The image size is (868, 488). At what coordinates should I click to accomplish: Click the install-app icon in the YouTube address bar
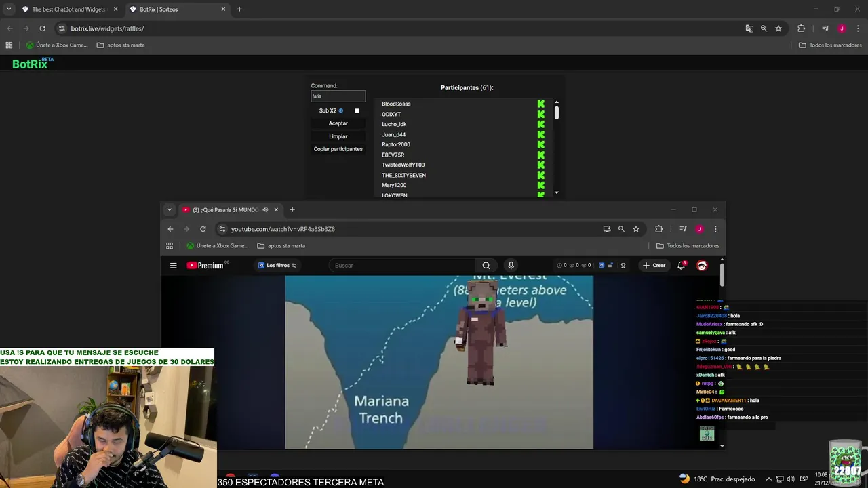pyautogui.click(x=607, y=229)
